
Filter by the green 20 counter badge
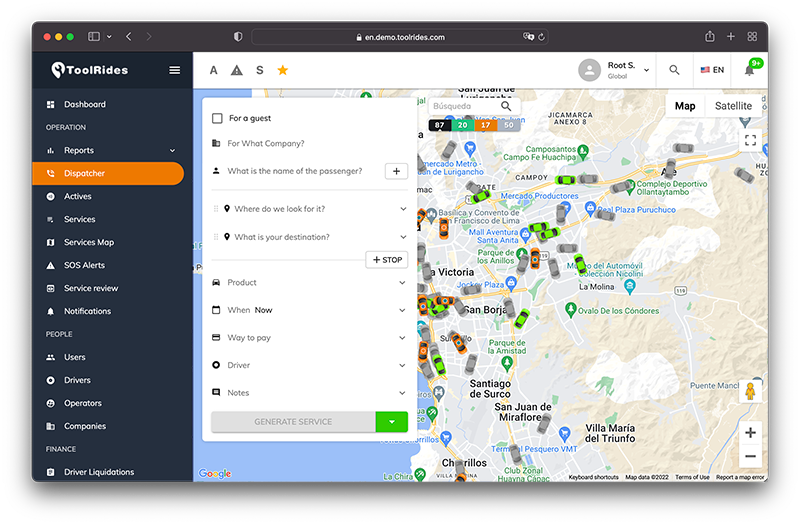(463, 125)
